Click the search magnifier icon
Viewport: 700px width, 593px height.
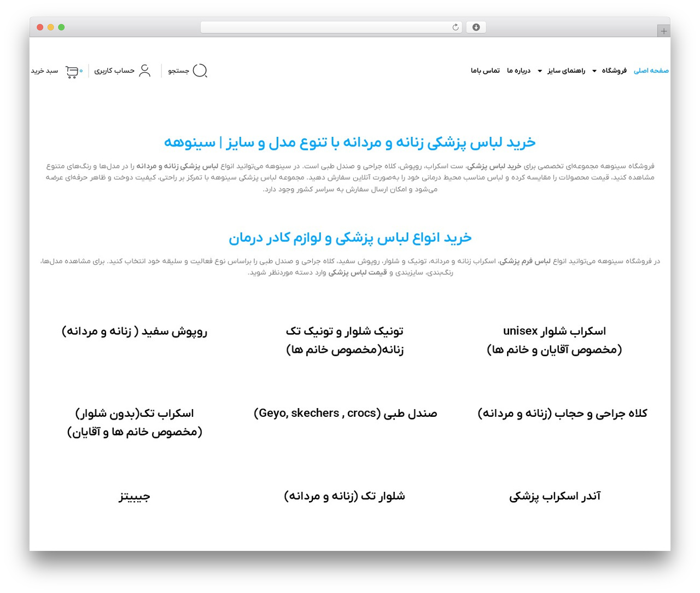200,71
